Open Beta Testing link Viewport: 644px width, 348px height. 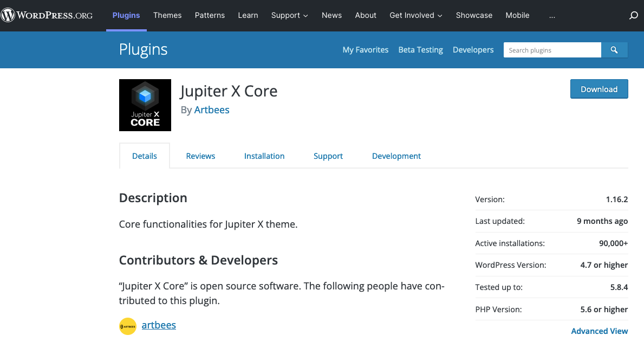click(x=420, y=50)
